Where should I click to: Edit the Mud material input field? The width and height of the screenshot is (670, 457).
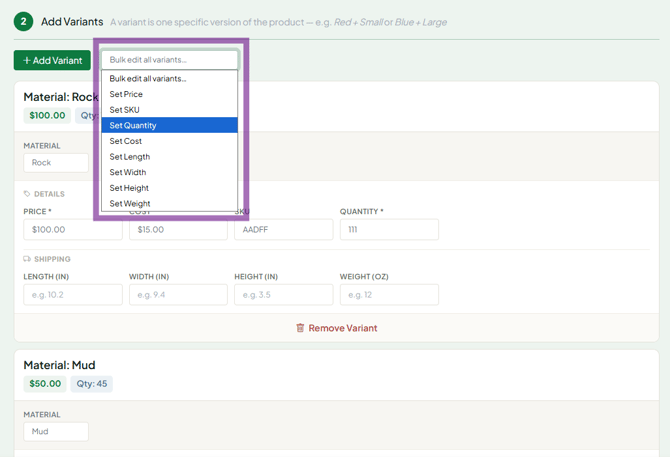coord(56,431)
